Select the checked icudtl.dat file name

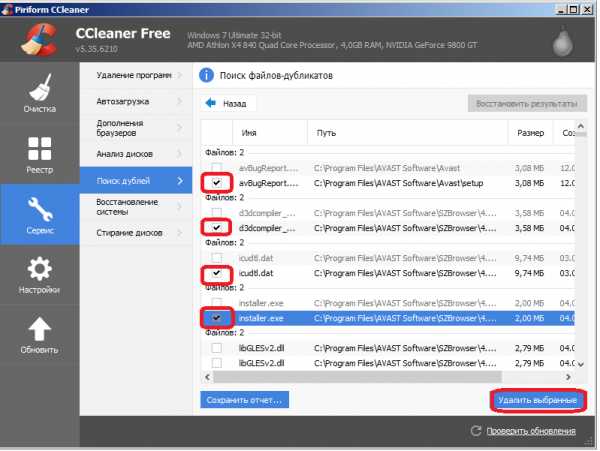click(x=256, y=273)
